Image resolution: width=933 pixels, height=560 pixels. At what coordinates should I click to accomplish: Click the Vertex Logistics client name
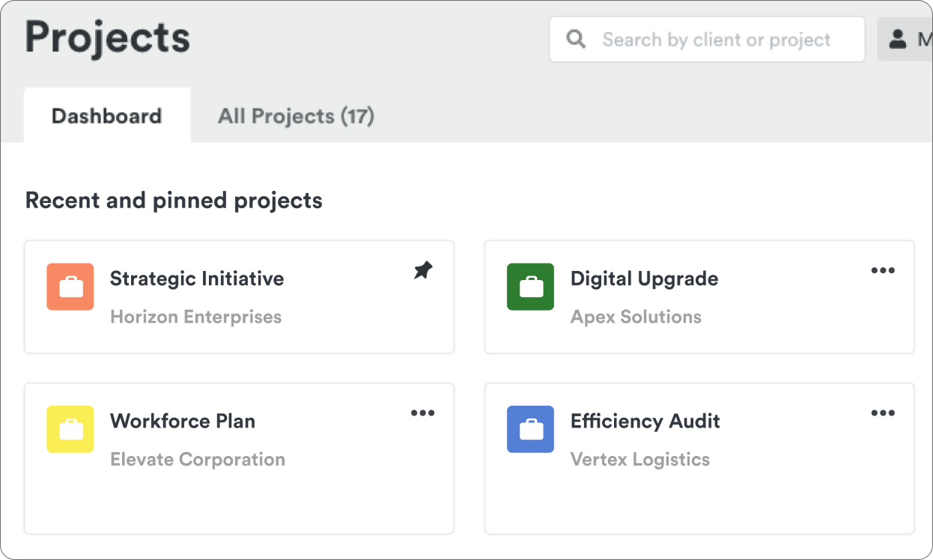point(639,459)
